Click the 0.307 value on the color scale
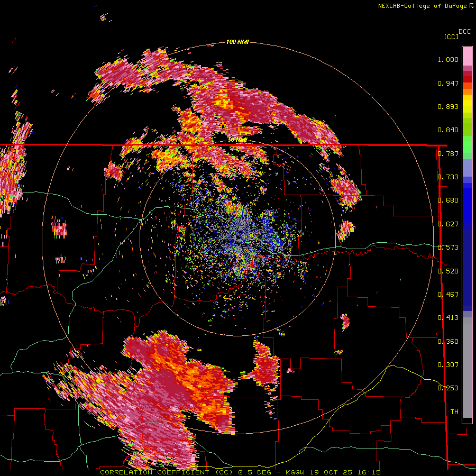Screen dimensions: 476x476 pos(448,365)
